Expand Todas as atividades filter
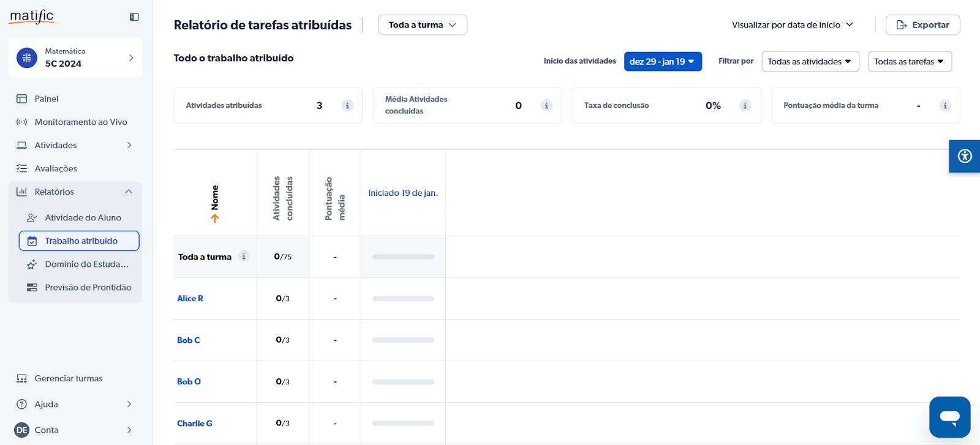This screenshot has width=980, height=445. tap(810, 61)
